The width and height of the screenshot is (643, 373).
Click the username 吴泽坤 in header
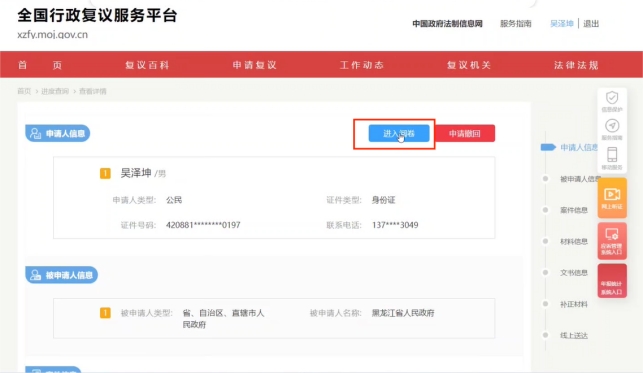pos(561,24)
